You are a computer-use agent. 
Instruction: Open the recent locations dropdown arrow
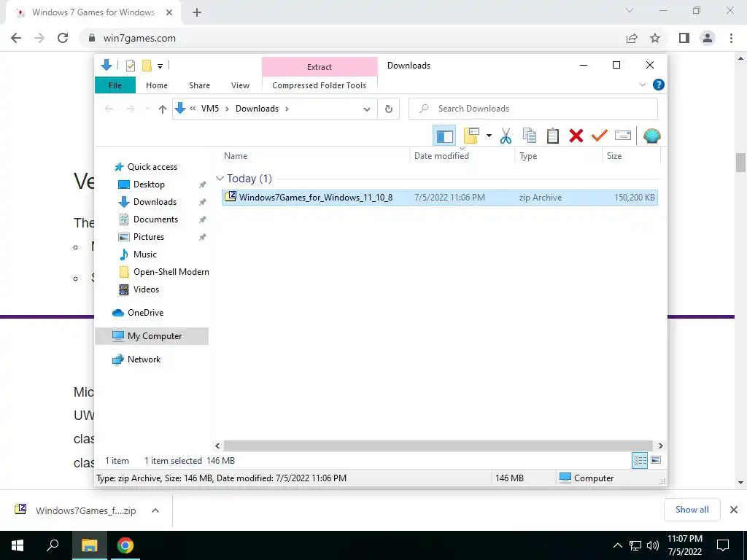pos(147,109)
